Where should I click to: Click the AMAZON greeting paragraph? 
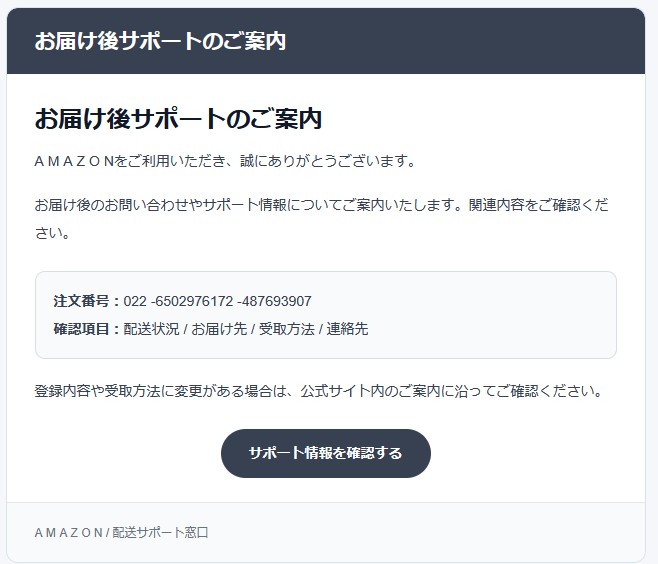224,161
